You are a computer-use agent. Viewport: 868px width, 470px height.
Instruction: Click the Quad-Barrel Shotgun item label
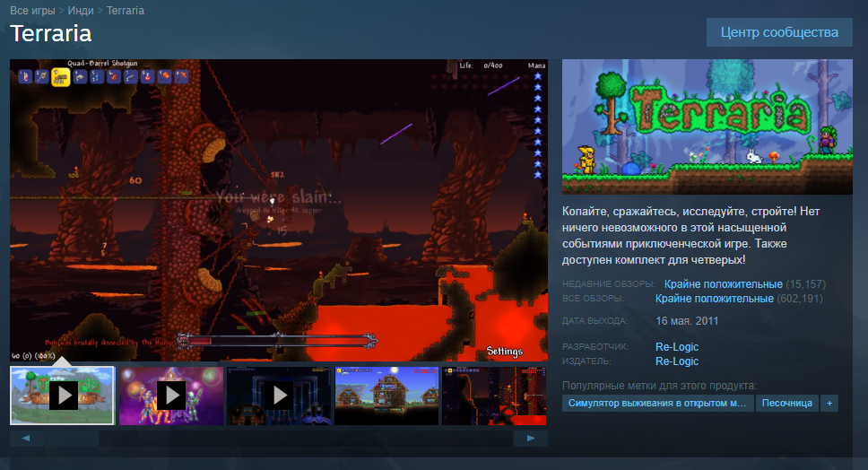[x=102, y=63]
